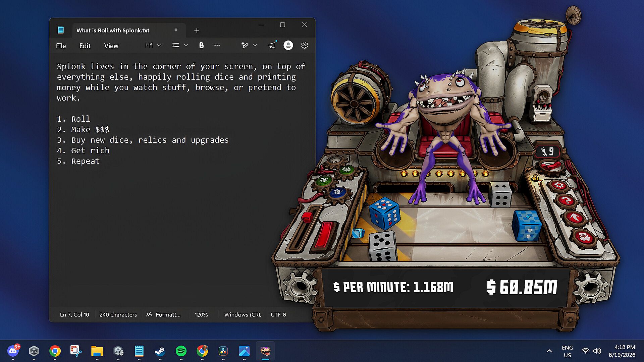Open Steam from the taskbar
The width and height of the screenshot is (644, 362).
[160, 351]
